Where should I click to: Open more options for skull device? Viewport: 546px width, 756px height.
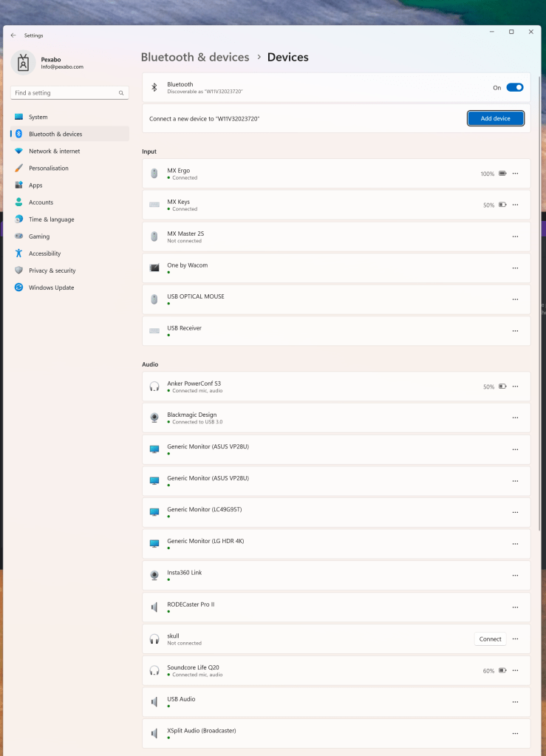tap(515, 638)
